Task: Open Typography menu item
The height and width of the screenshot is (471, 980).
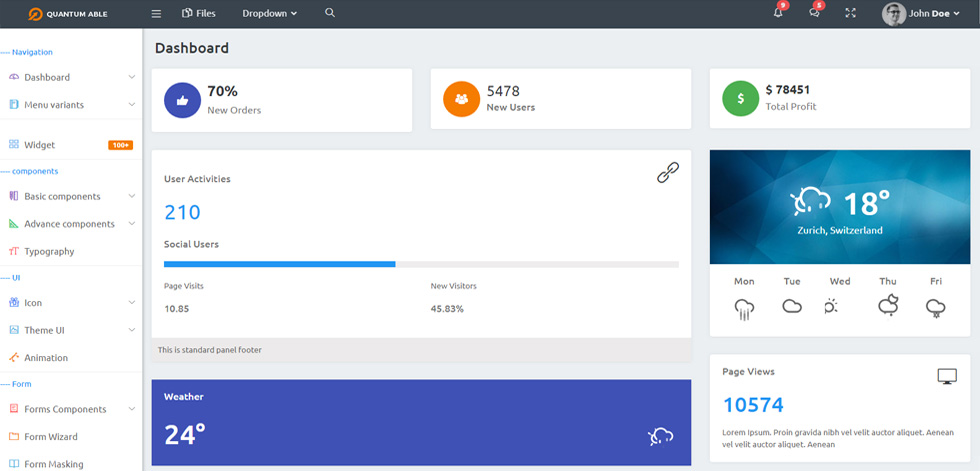Action: [71, 251]
